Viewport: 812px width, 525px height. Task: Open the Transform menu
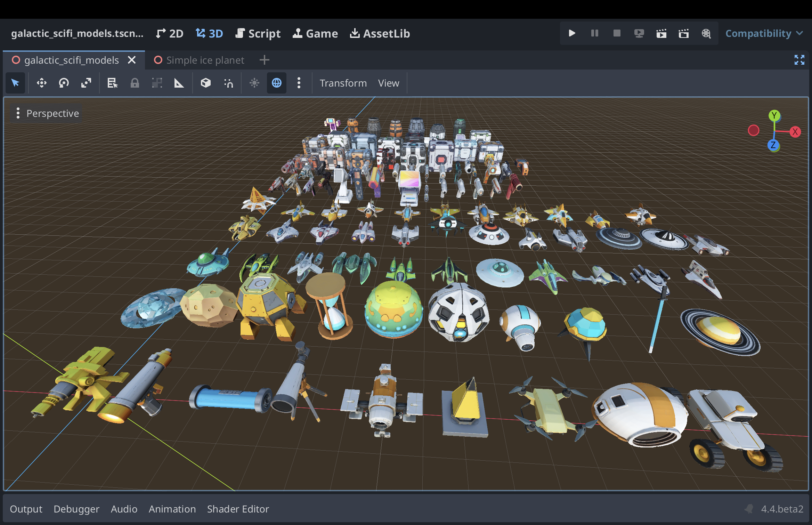coord(343,83)
